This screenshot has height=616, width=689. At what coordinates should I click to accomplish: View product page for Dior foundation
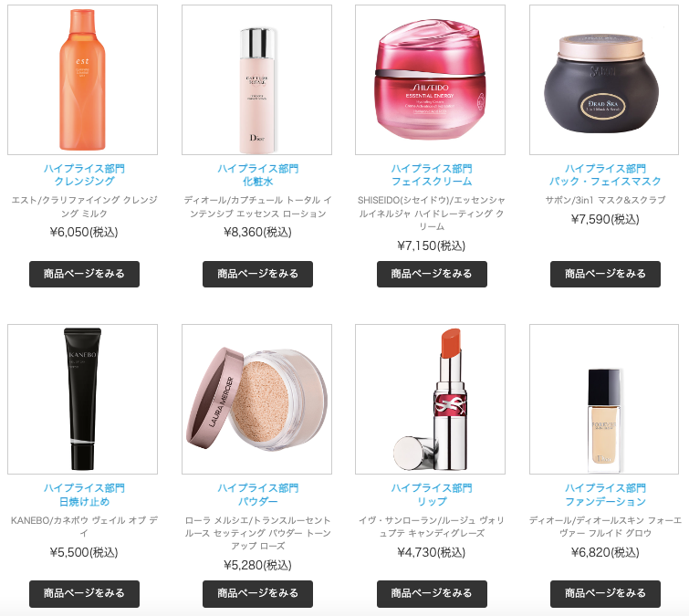605,593
